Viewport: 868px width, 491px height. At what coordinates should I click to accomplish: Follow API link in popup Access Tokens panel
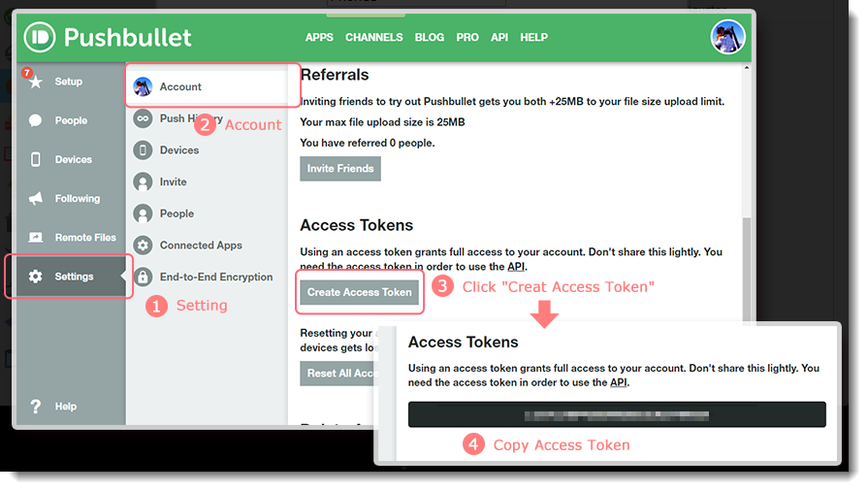(x=619, y=382)
